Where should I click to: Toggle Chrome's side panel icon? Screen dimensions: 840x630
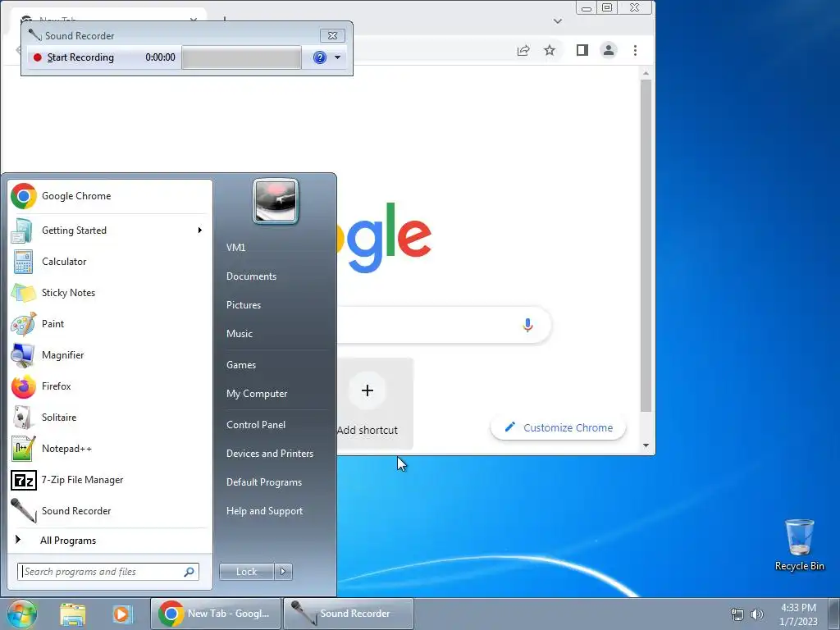pos(582,50)
